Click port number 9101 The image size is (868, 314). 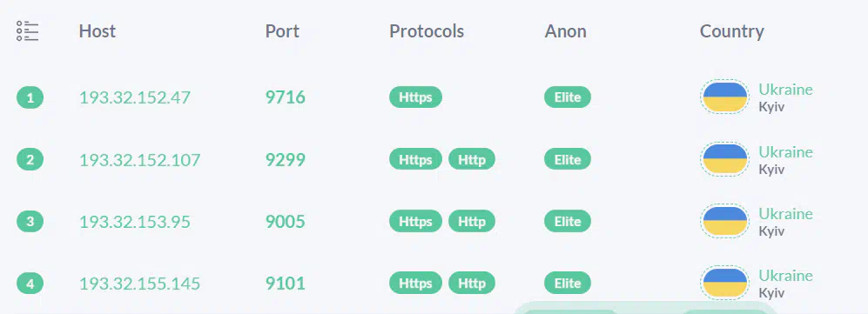click(x=285, y=284)
